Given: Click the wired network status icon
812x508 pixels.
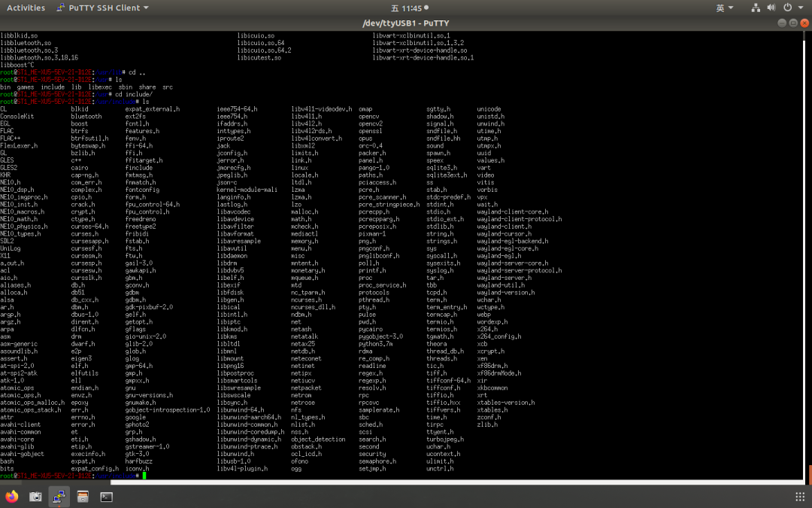Looking at the screenshot, I should (756, 8).
